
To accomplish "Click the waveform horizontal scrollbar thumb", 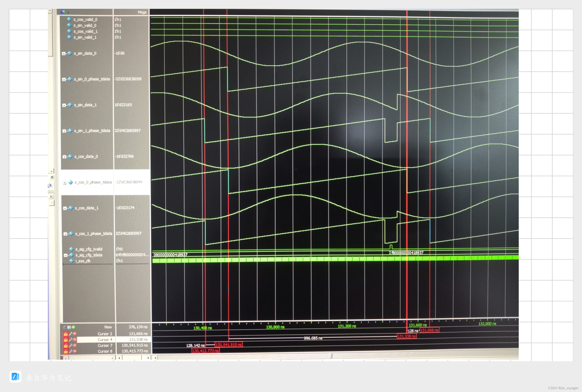I will click(x=331, y=356).
